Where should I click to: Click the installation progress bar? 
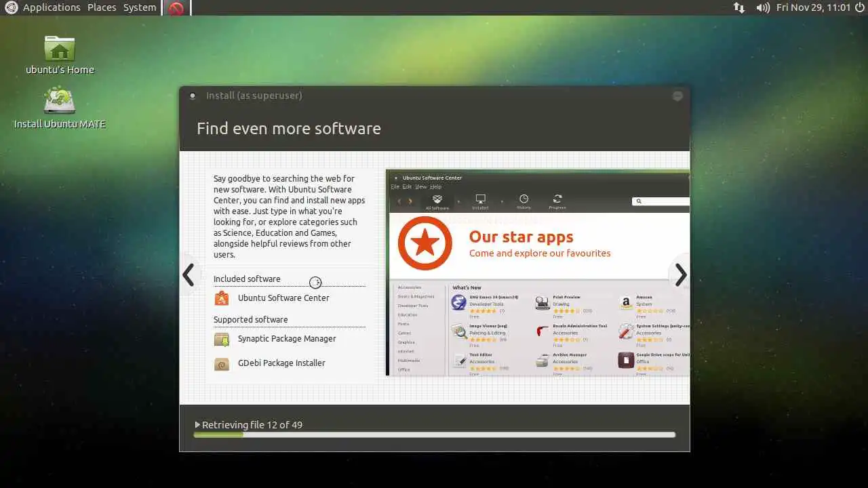pos(435,434)
